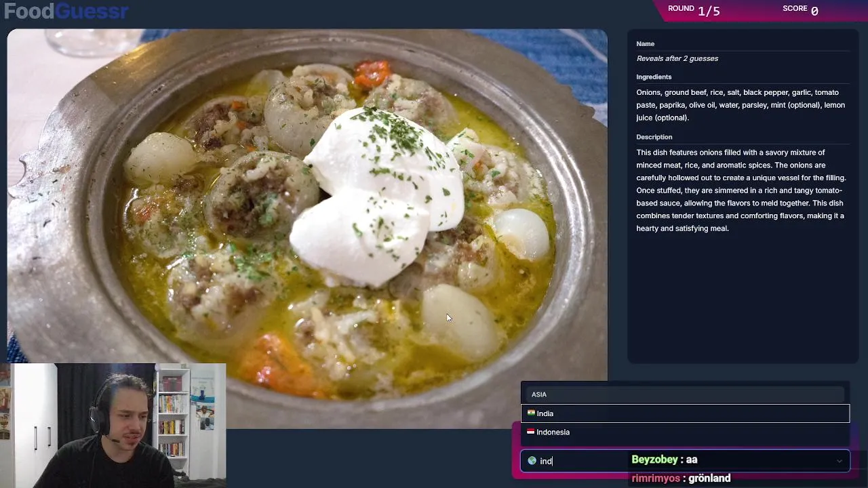
Task: Select India from the country suggestions
Action: coord(685,413)
